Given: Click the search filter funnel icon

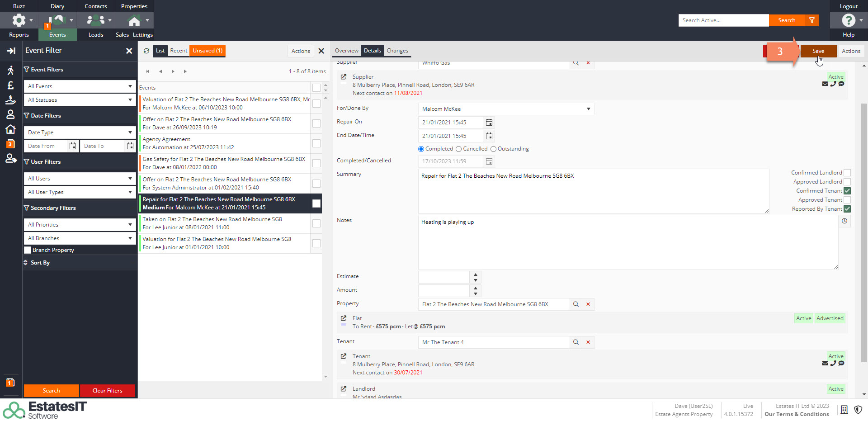Looking at the screenshot, I should click(812, 20).
